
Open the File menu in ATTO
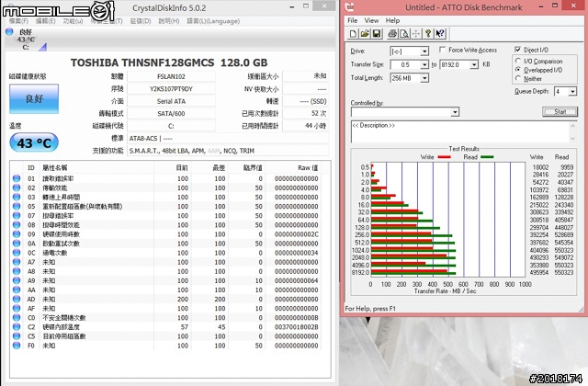(353, 20)
